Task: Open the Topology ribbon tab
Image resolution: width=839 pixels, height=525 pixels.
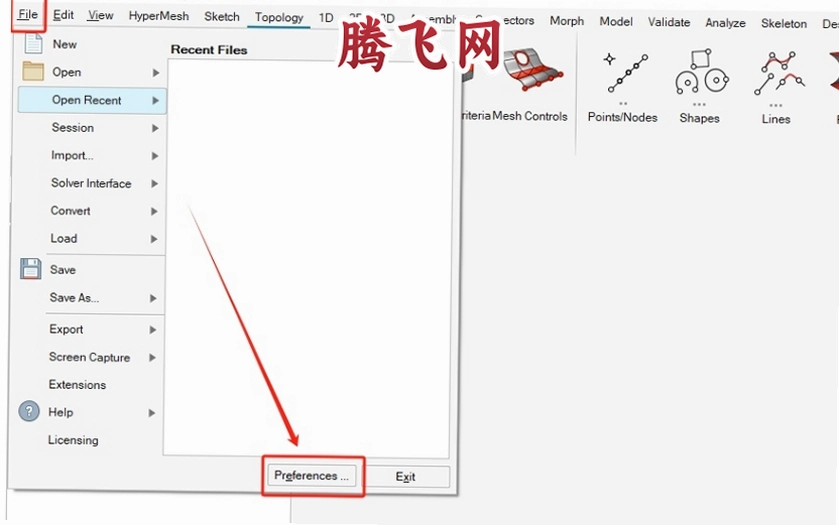Action: (x=279, y=17)
